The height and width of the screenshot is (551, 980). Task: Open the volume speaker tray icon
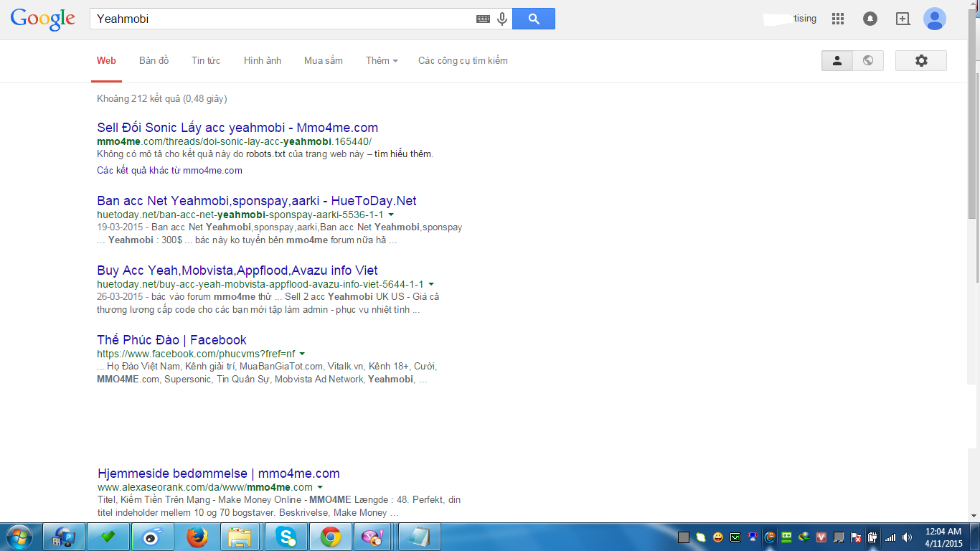(x=908, y=537)
